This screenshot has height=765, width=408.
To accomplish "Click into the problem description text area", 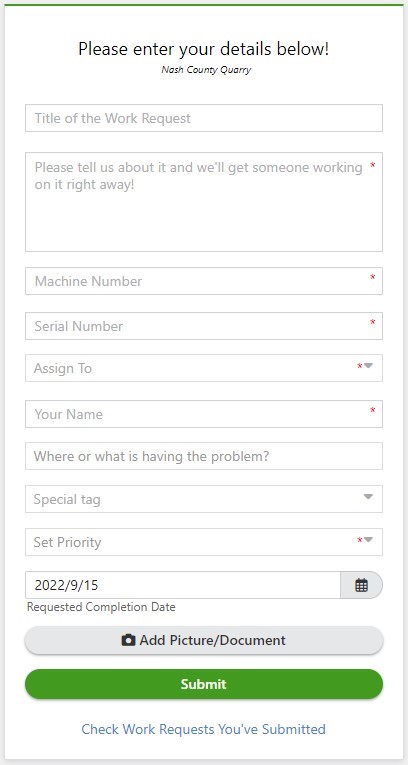I will (x=204, y=202).
